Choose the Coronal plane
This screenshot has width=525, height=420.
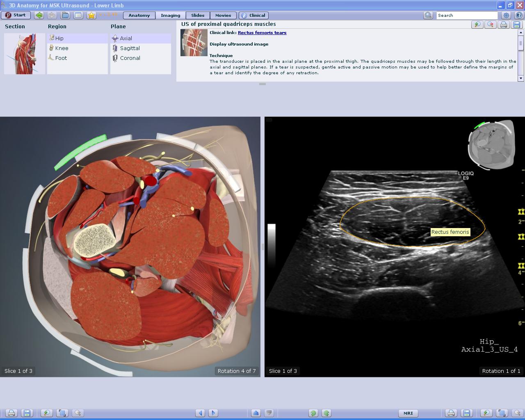130,58
